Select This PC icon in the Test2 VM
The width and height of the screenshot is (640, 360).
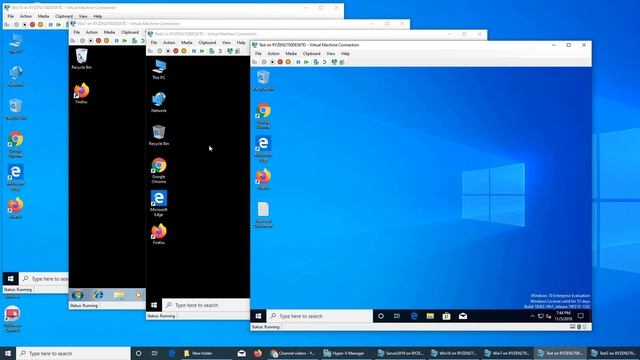click(x=159, y=69)
